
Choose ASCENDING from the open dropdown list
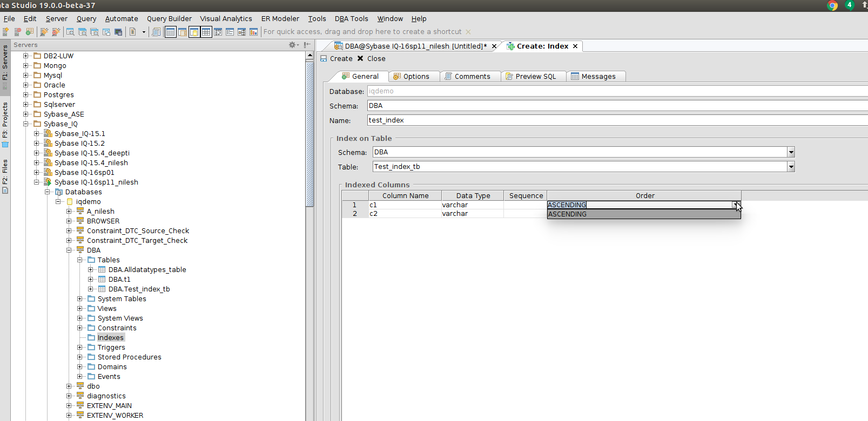coord(643,214)
